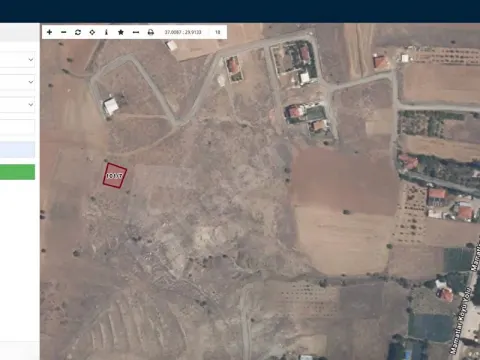Open the second dropdown in side panel
Screen dimensions: 480x360
click(17, 82)
